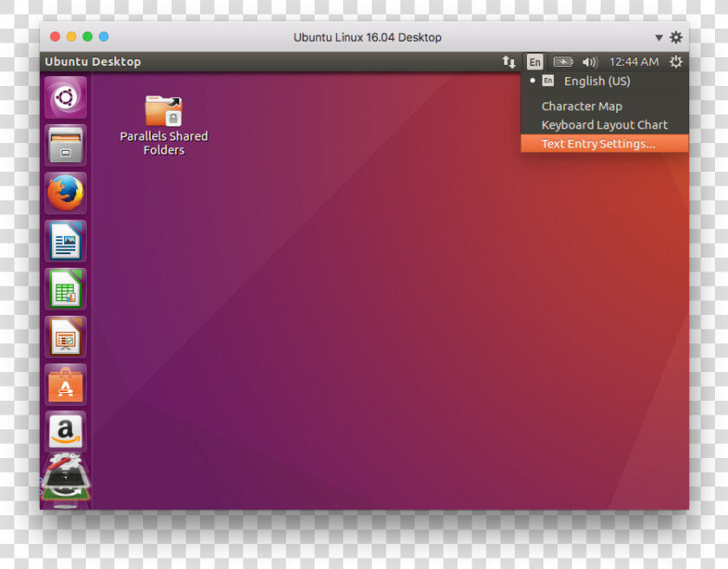Click the En keyboard input indicator
The width and height of the screenshot is (728, 569).
coord(535,62)
